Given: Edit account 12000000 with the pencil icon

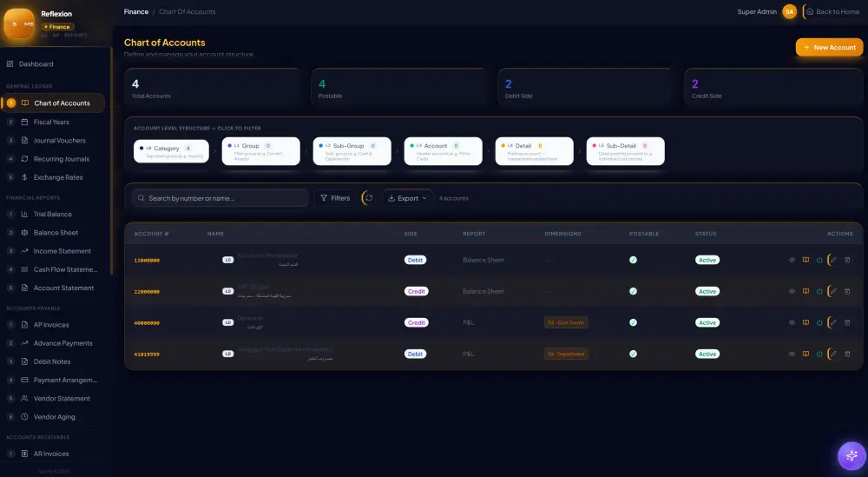Looking at the screenshot, I should click(833, 260).
